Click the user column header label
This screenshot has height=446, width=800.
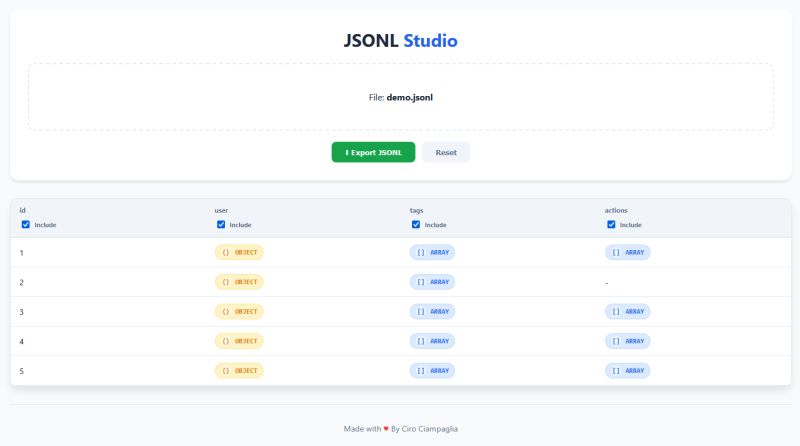tap(221, 210)
